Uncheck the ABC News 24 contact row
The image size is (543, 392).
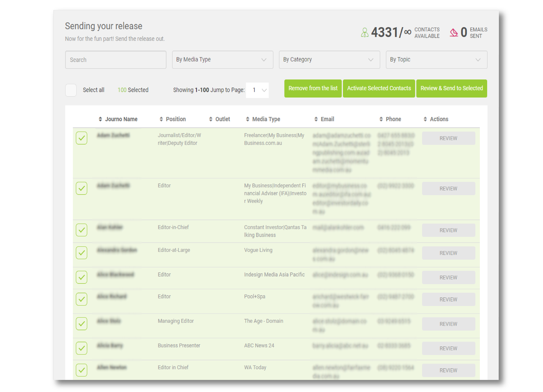point(81,348)
